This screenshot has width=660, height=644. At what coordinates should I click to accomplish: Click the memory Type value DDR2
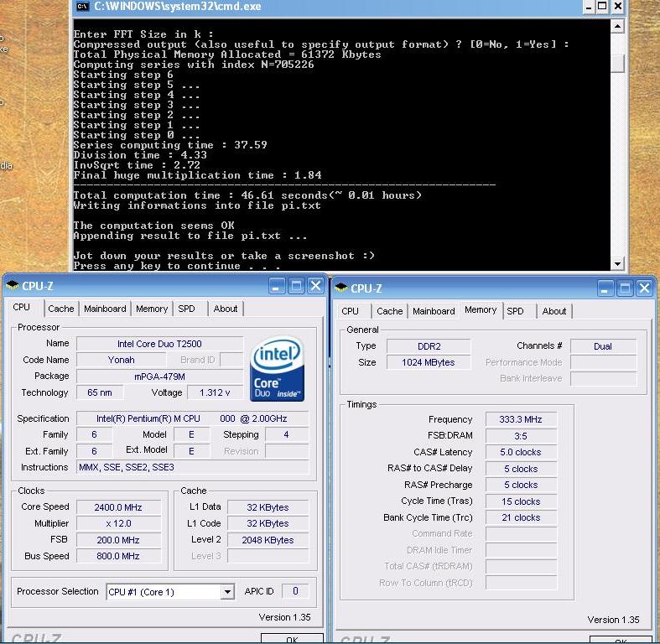pos(429,346)
